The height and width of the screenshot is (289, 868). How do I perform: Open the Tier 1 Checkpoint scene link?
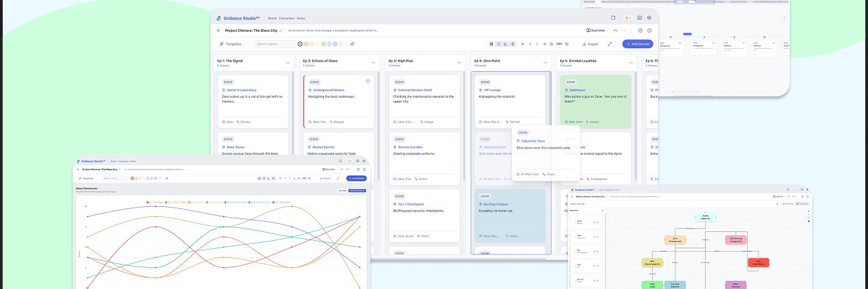(x=412, y=204)
